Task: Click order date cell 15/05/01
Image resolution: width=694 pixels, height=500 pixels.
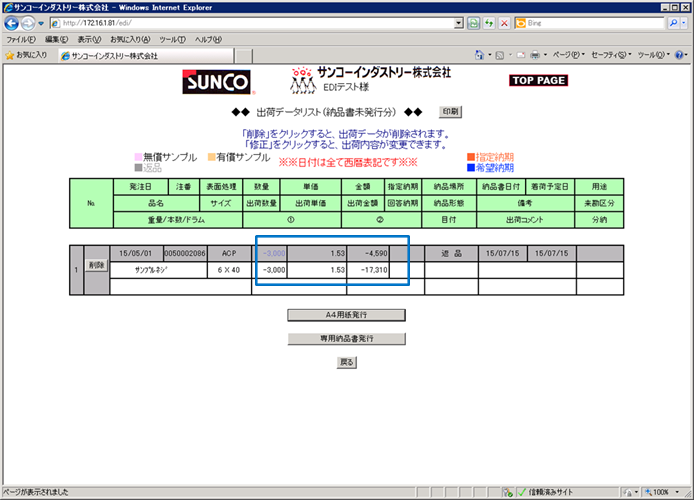Action: coord(136,254)
